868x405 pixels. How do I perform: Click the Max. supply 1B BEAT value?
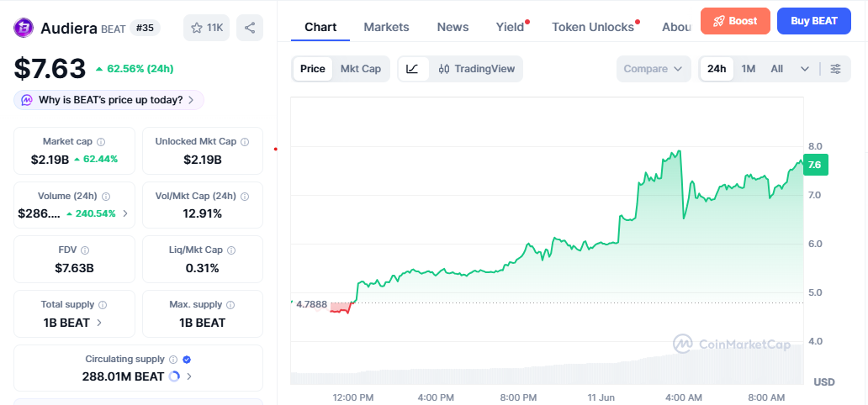pos(203,323)
